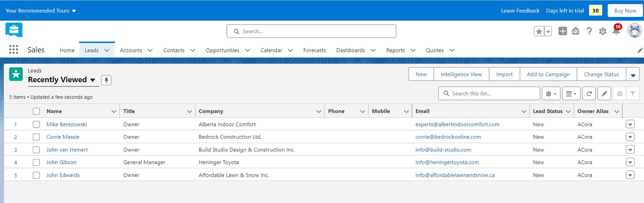Pin the Recently Viewed list view

pos(106,80)
